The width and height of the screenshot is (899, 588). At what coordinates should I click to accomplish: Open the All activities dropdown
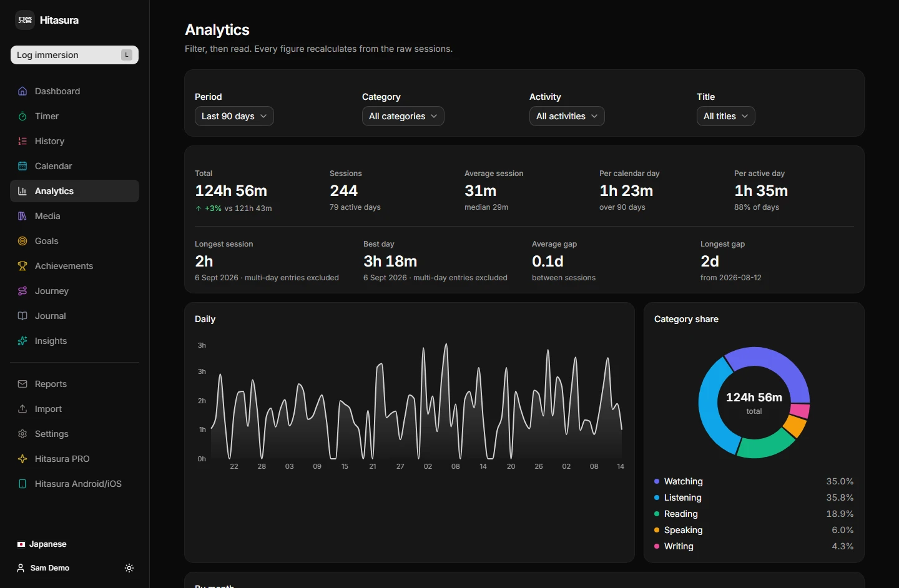coord(567,116)
